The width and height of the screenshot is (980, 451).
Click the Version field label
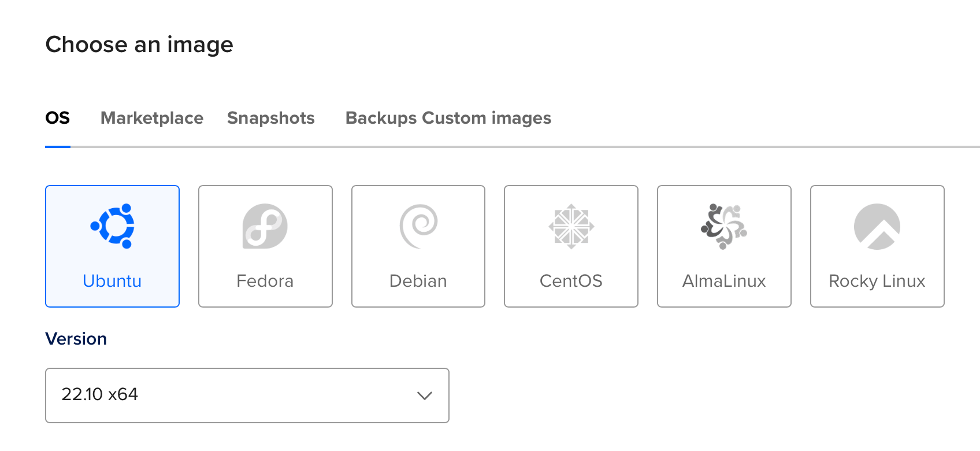pos(76,339)
